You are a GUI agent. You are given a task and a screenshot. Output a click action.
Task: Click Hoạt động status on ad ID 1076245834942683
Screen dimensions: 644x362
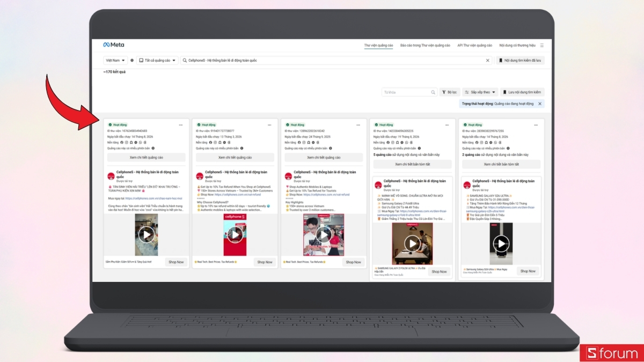click(x=117, y=124)
